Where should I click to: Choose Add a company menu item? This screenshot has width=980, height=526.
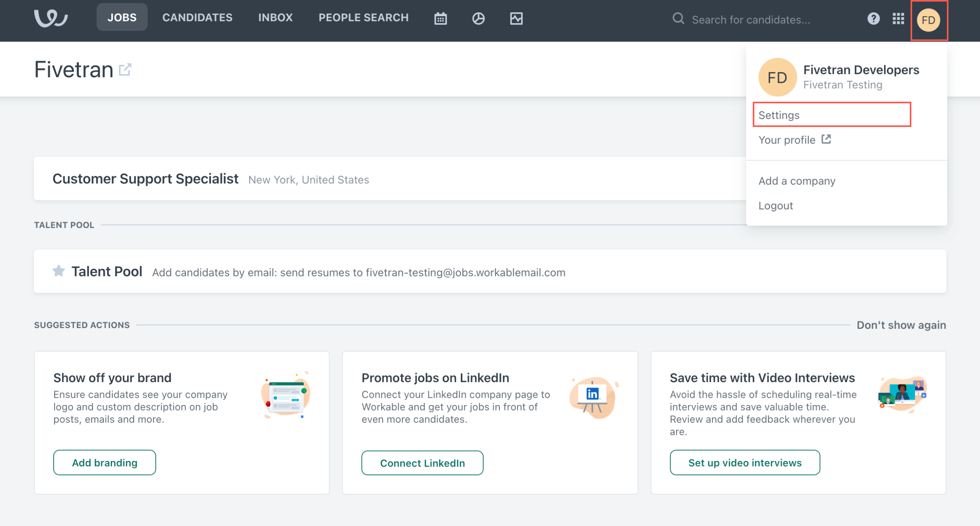pyautogui.click(x=797, y=181)
